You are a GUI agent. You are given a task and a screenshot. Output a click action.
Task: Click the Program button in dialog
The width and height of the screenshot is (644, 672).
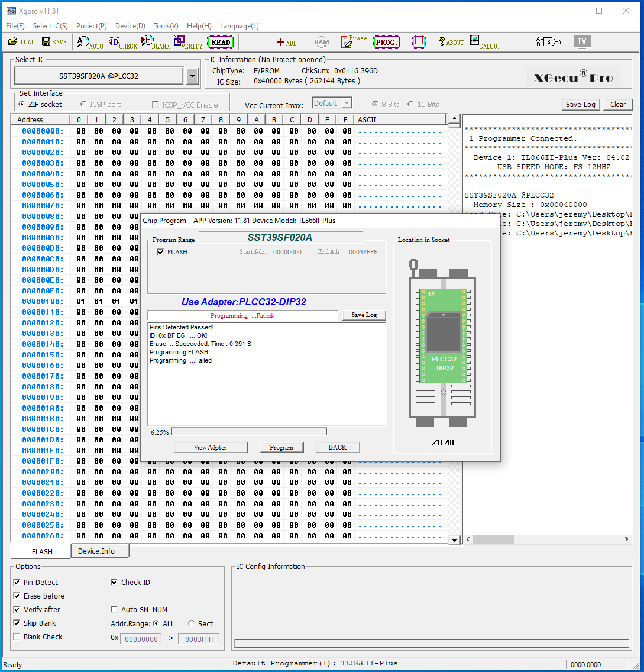(281, 447)
